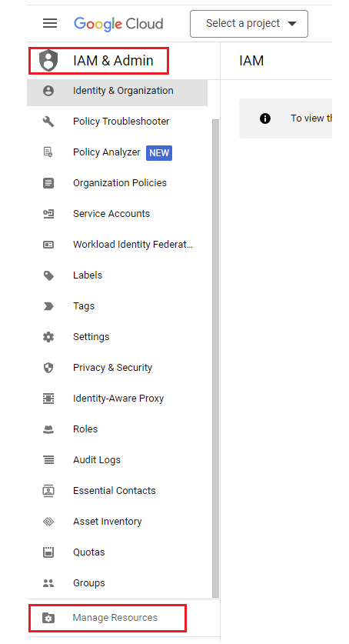Click the info icon in the banner
The width and height of the screenshot is (349, 644).
click(x=265, y=118)
